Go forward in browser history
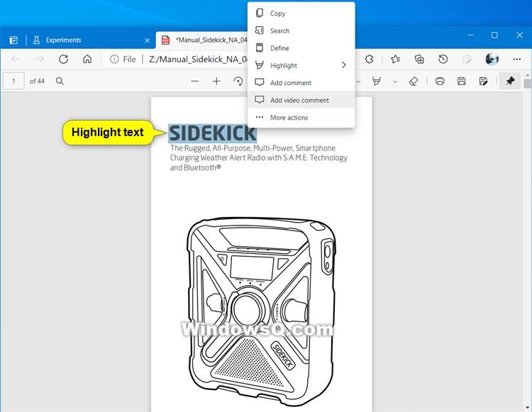Viewport: 532px width, 412px height. [x=39, y=60]
